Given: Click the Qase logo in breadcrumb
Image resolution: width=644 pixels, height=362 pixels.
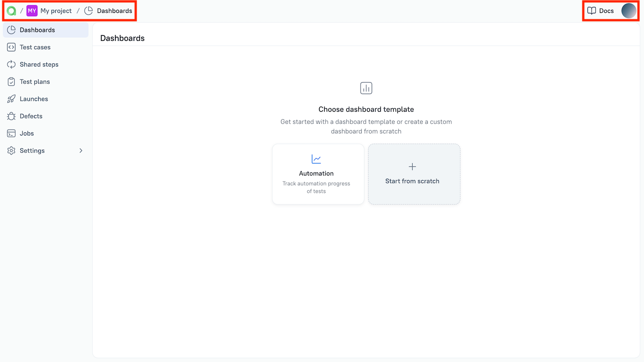Looking at the screenshot, I should [11, 10].
